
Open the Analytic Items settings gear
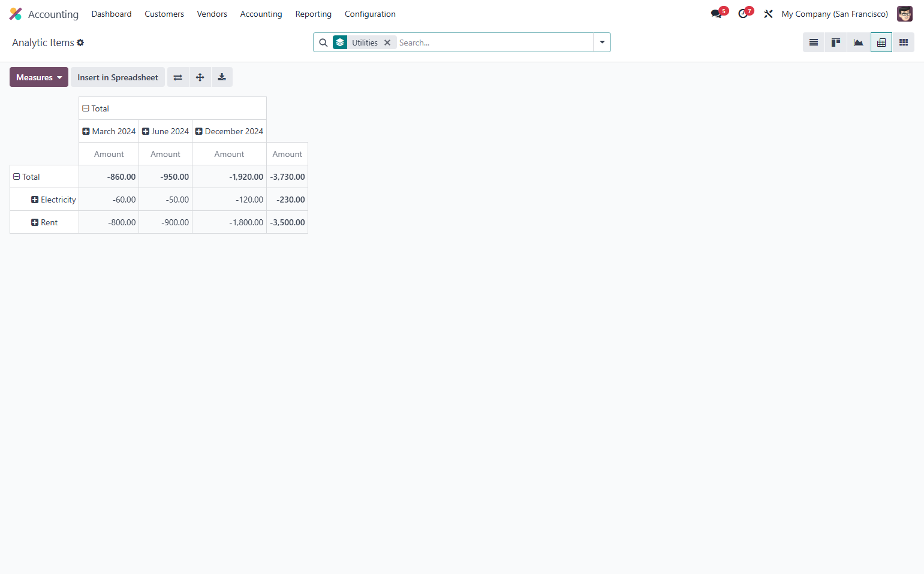[x=80, y=43]
